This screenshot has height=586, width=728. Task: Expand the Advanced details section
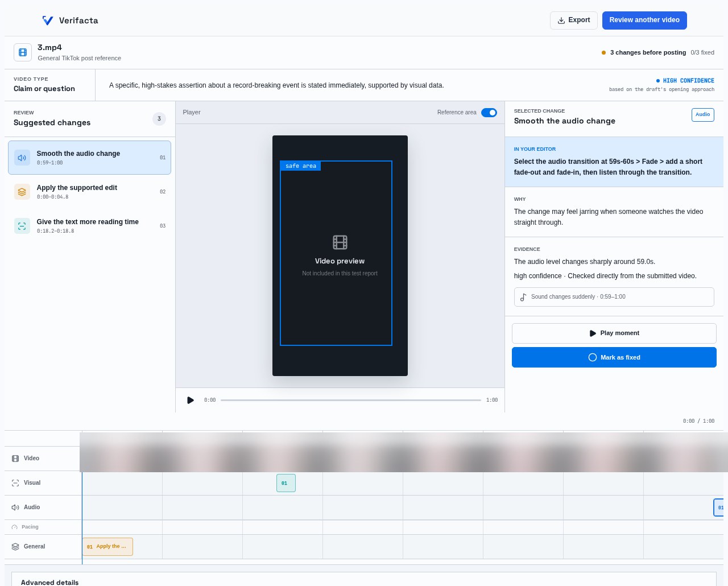coord(364,582)
